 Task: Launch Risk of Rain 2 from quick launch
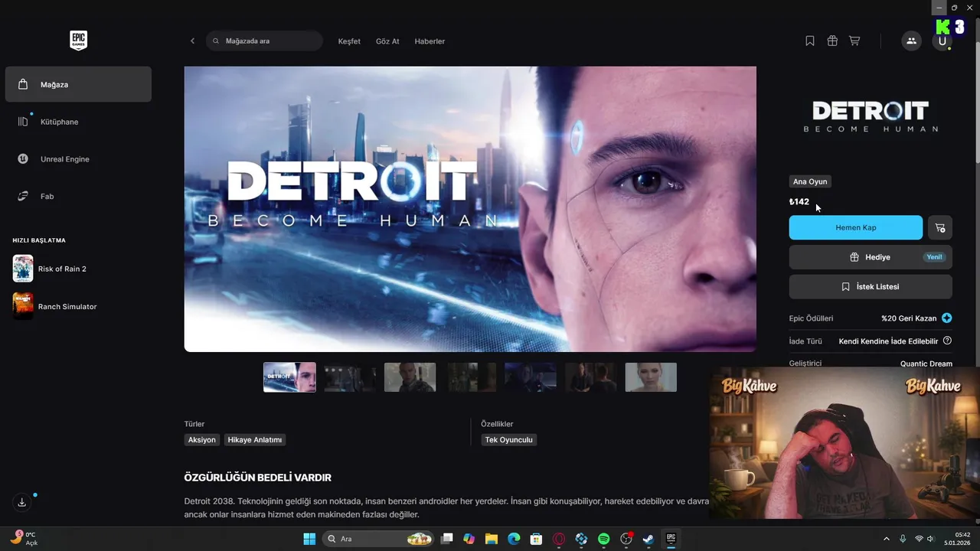tap(78, 269)
